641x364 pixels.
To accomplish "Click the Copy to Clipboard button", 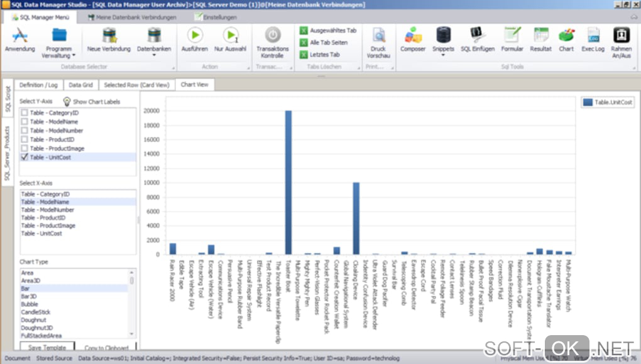I will pos(106,348).
